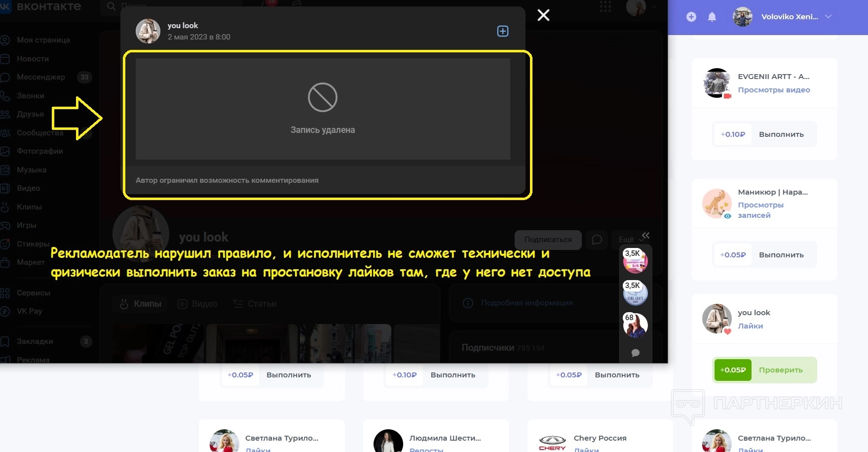The height and width of the screenshot is (452, 868).
Task: Open Друзья in VK sidebar
Action: pyautogui.click(x=30, y=114)
